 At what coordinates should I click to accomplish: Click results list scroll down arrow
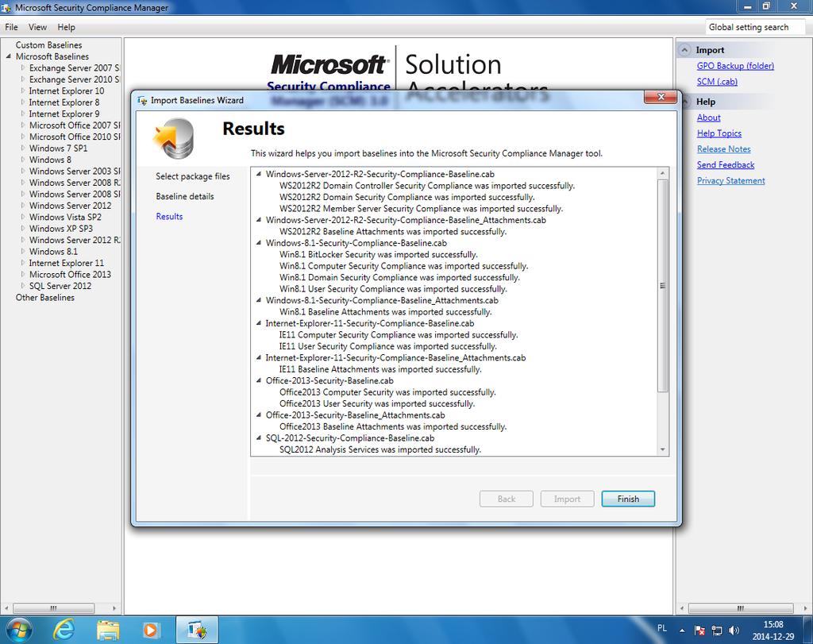tap(662, 449)
